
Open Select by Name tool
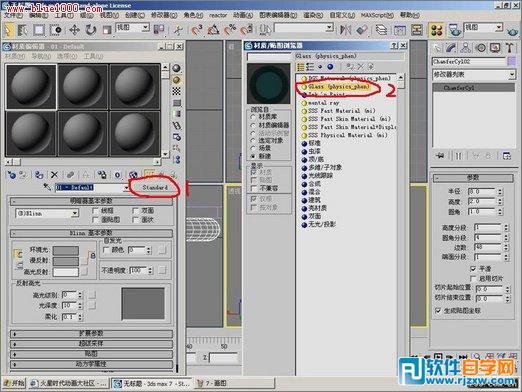coord(23,30)
